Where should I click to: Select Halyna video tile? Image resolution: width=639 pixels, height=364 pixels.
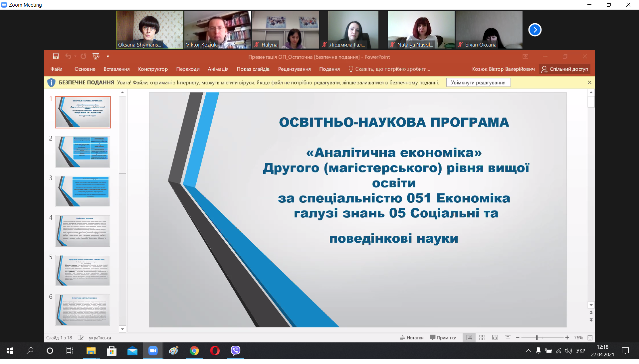(x=286, y=30)
